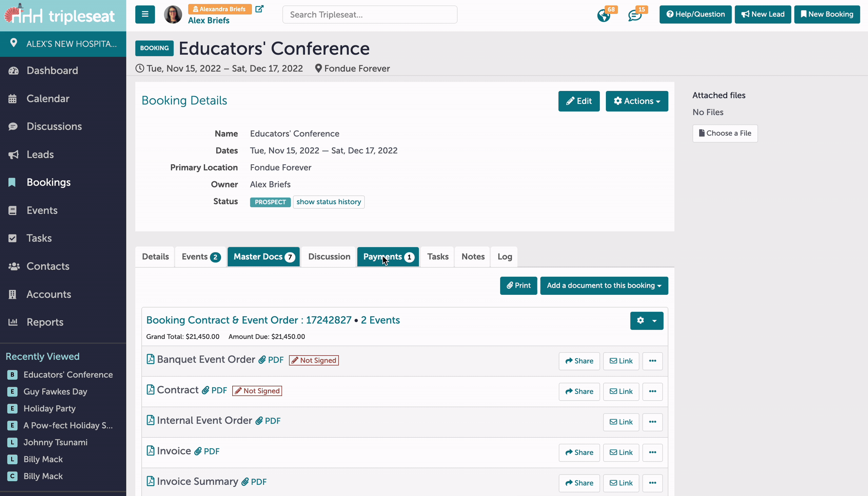Open the Actions dropdown
868x496 pixels.
636,101
